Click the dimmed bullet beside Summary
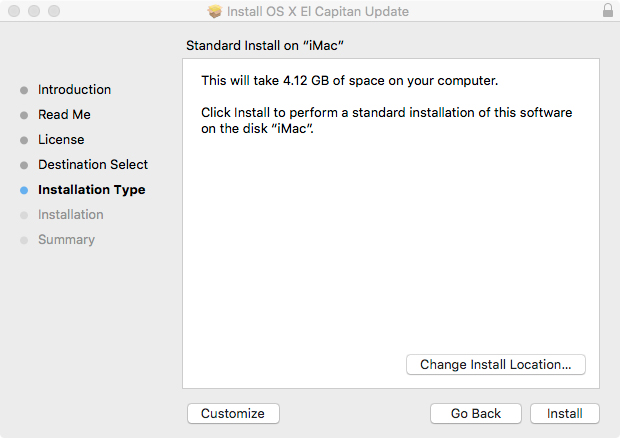 [x=24, y=240]
